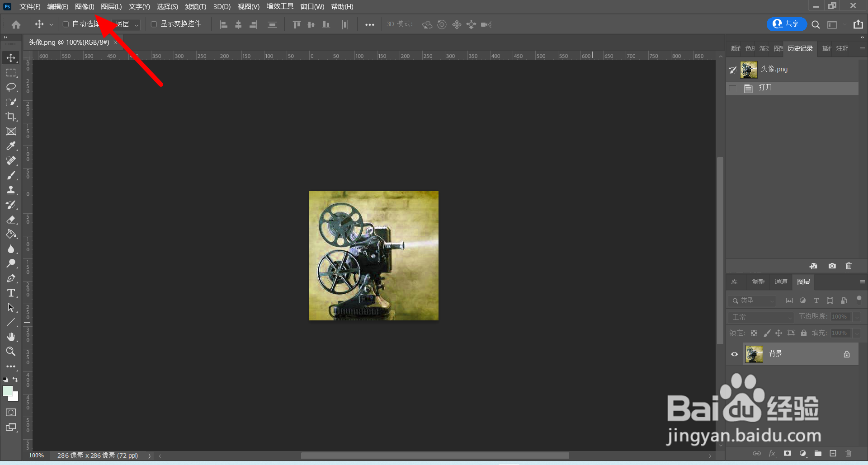This screenshot has width=868, height=465.
Task: Click the zoom level 100% field
Action: pyautogui.click(x=36, y=456)
